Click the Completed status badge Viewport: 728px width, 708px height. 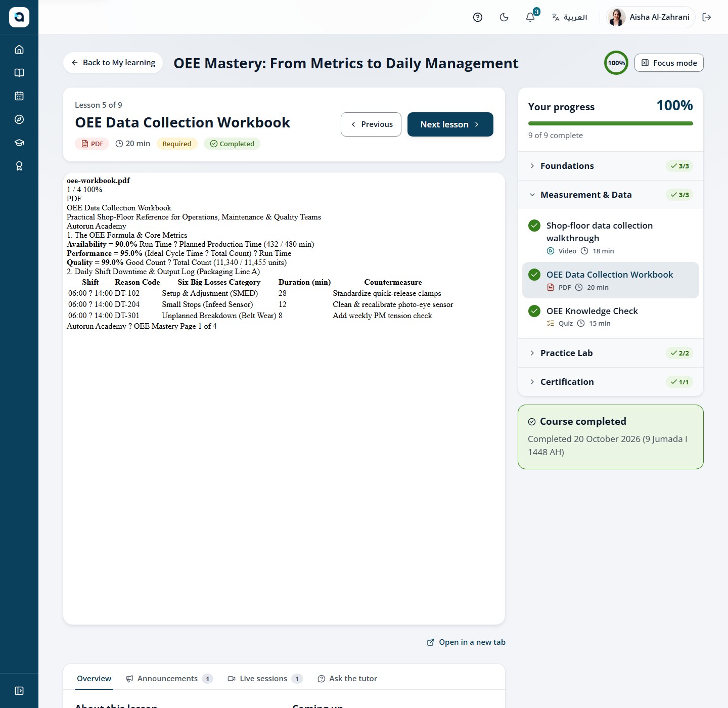pos(232,144)
